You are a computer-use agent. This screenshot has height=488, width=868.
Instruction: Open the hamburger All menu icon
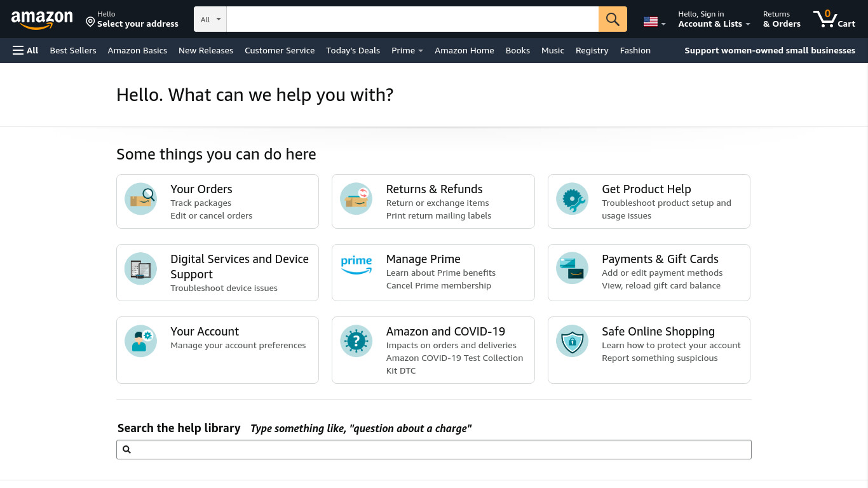click(x=18, y=50)
